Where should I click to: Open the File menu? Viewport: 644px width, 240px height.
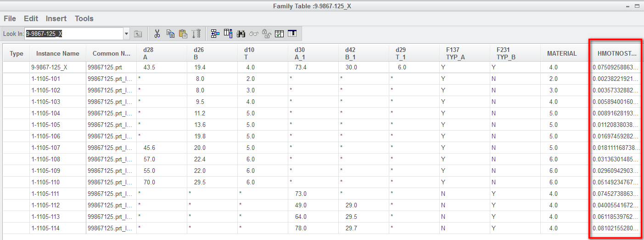point(10,18)
